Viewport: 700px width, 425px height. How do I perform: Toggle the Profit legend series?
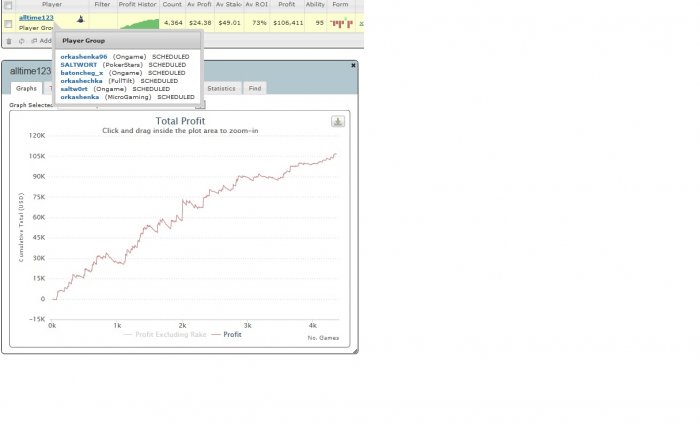[227, 334]
